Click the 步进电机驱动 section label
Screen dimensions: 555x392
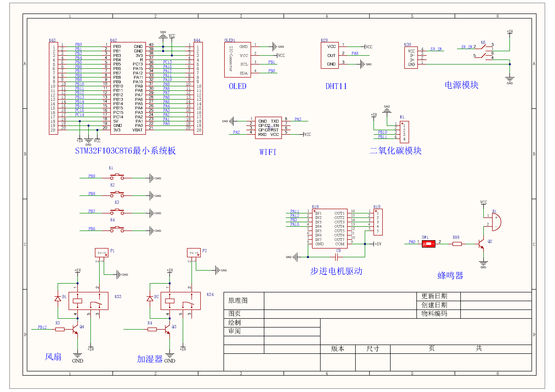(336, 271)
